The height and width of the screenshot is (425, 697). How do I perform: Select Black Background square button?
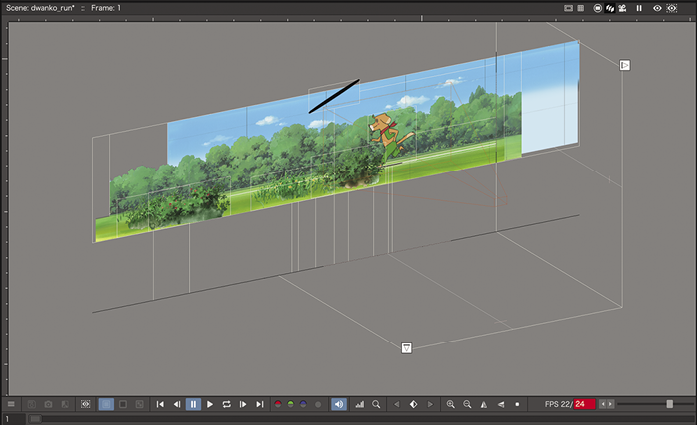(x=123, y=404)
